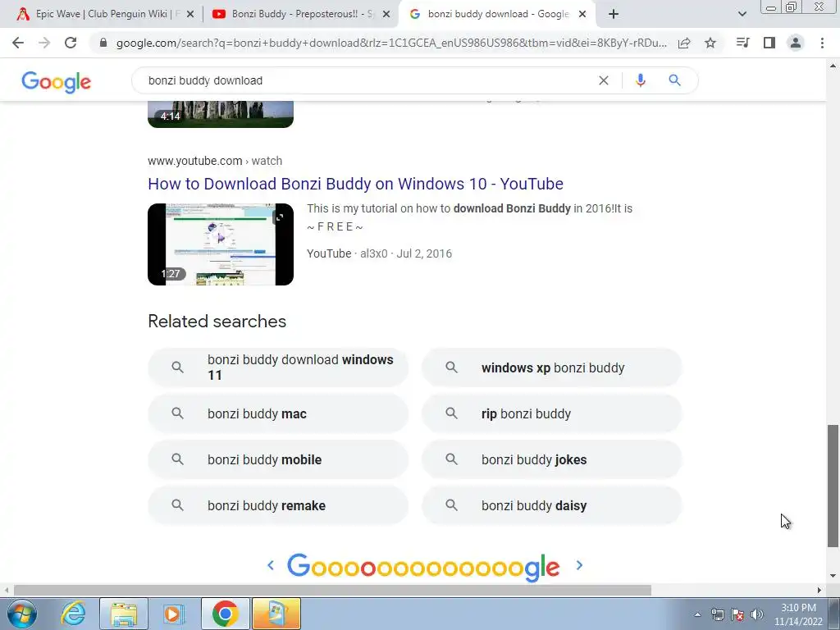Close the bonzi buddy download Google tab
840x630 pixels.
[x=582, y=15]
